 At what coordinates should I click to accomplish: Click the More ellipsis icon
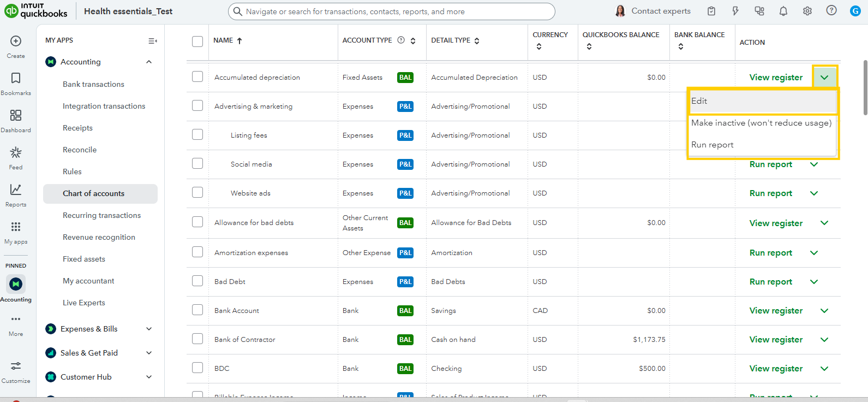[x=16, y=319]
